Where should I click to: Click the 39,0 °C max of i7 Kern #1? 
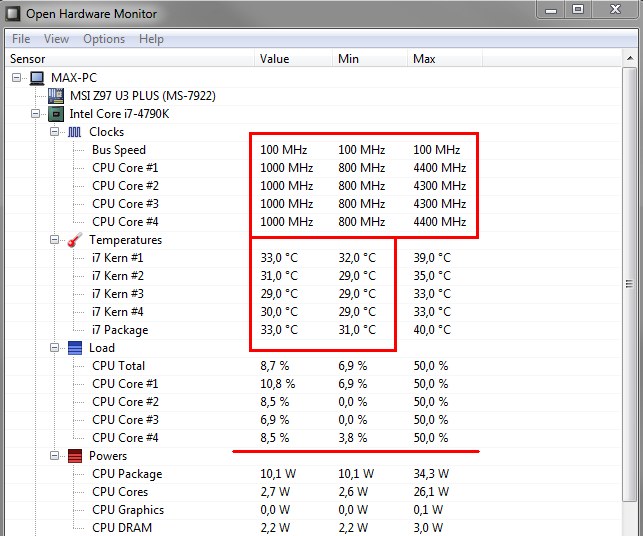432,258
